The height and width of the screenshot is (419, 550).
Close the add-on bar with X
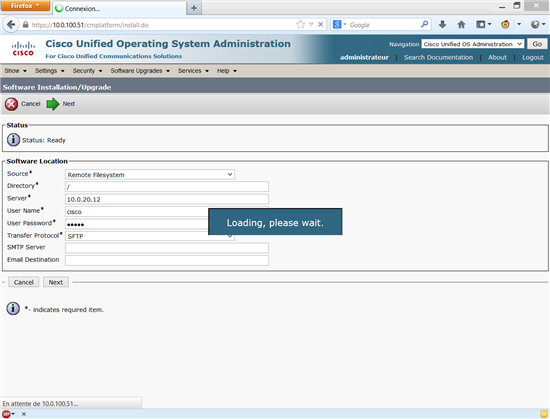(24, 414)
